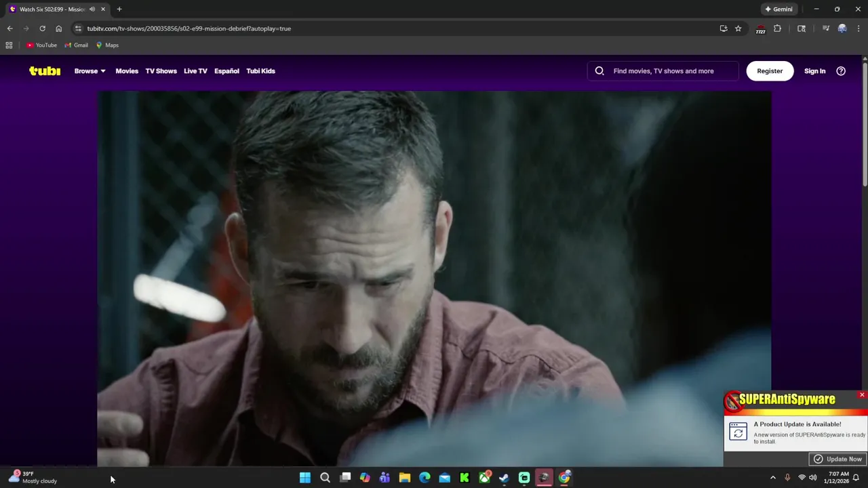Click the install app icon in address bar
This screenshot has height=488, width=868.
pyautogui.click(x=724, y=28)
